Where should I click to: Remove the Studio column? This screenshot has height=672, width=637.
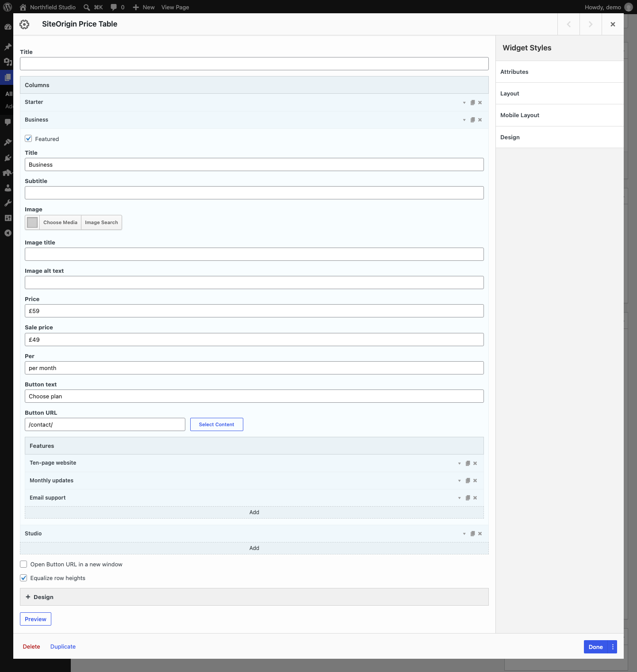click(480, 534)
